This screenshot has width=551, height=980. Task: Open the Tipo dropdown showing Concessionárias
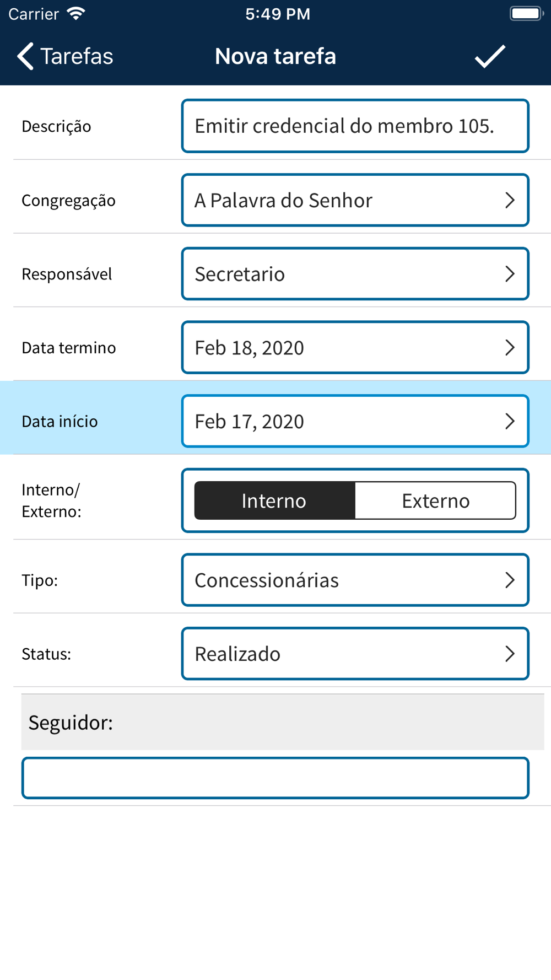(x=355, y=580)
